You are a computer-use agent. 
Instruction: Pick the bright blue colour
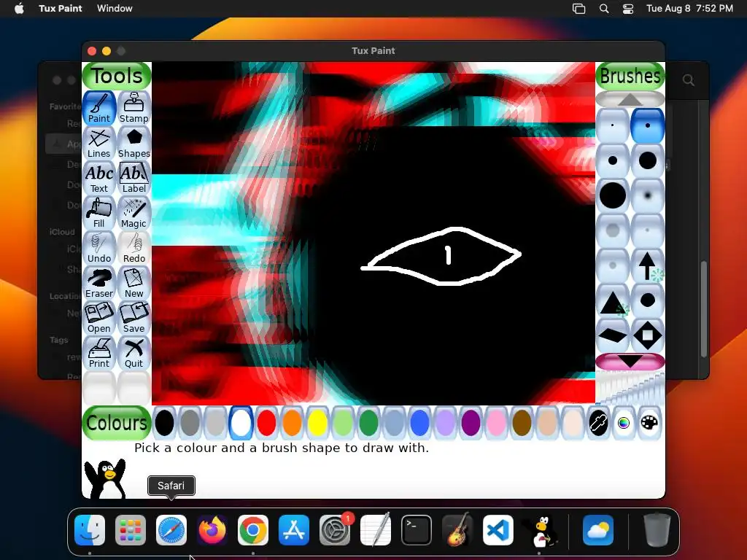coord(419,423)
